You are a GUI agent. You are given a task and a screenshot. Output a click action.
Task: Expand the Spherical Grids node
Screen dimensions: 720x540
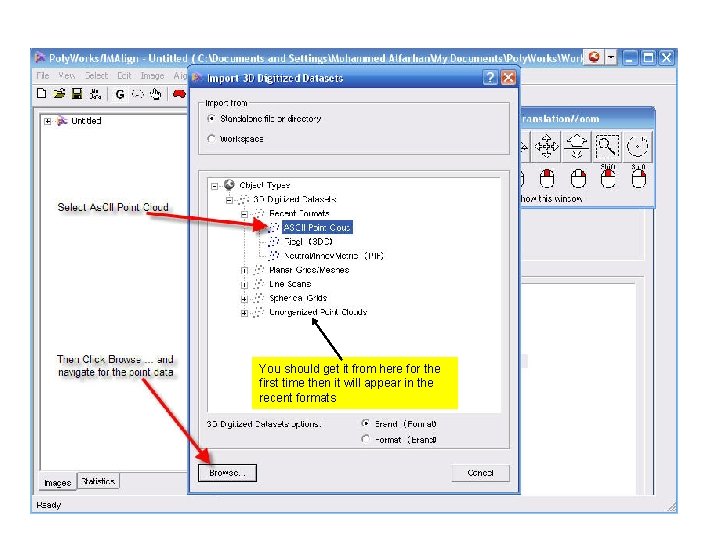(x=244, y=299)
